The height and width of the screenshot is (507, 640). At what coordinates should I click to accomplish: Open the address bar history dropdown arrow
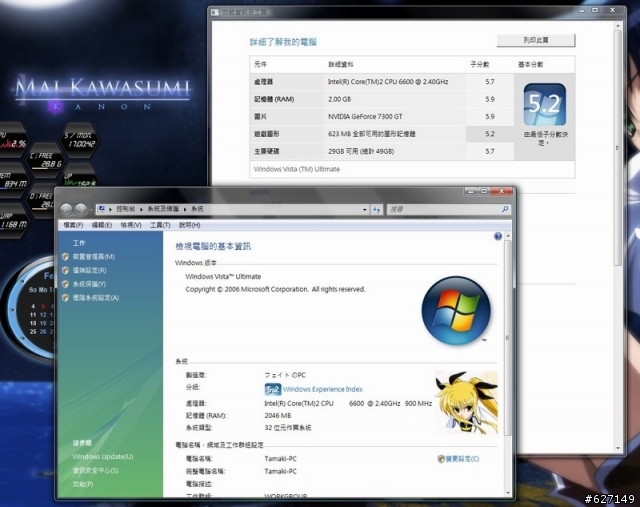pos(364,209)
